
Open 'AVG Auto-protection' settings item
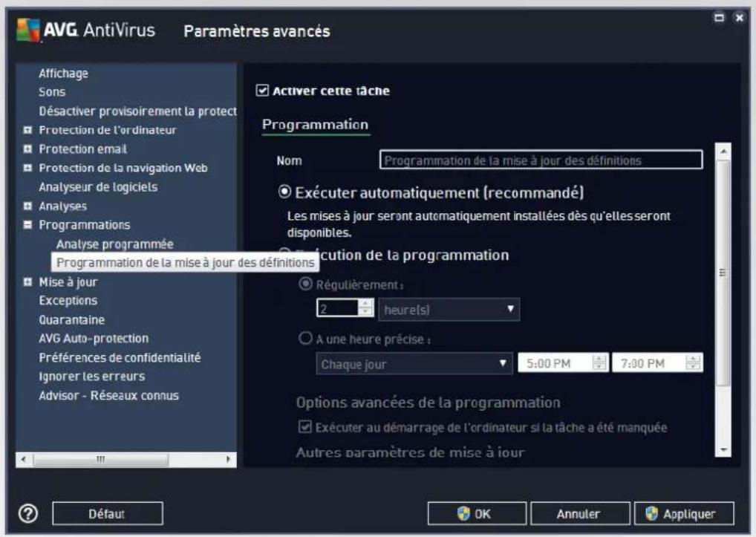[94, 339]
